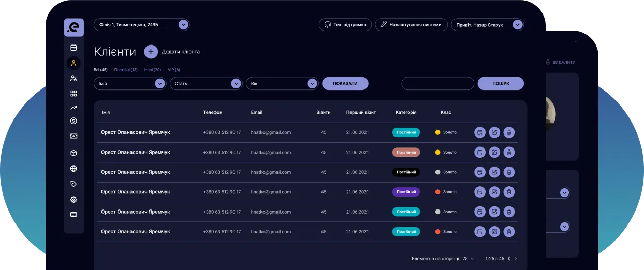Click the ПОШУК button
This screenshot has height=270, width=644.
(501, 83)
